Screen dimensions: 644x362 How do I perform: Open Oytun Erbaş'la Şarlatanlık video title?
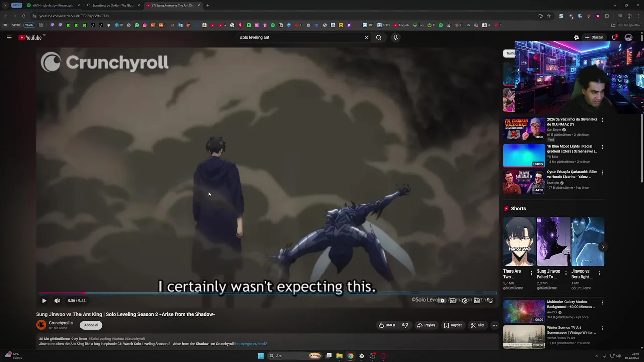coord(572,174)
